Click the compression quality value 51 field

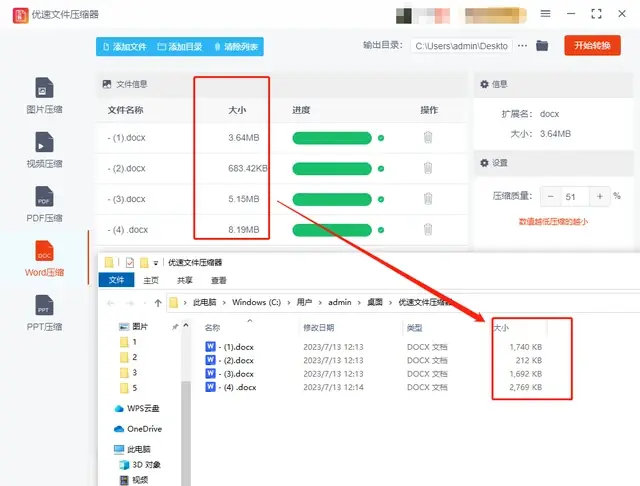click(x=575, y=197)
